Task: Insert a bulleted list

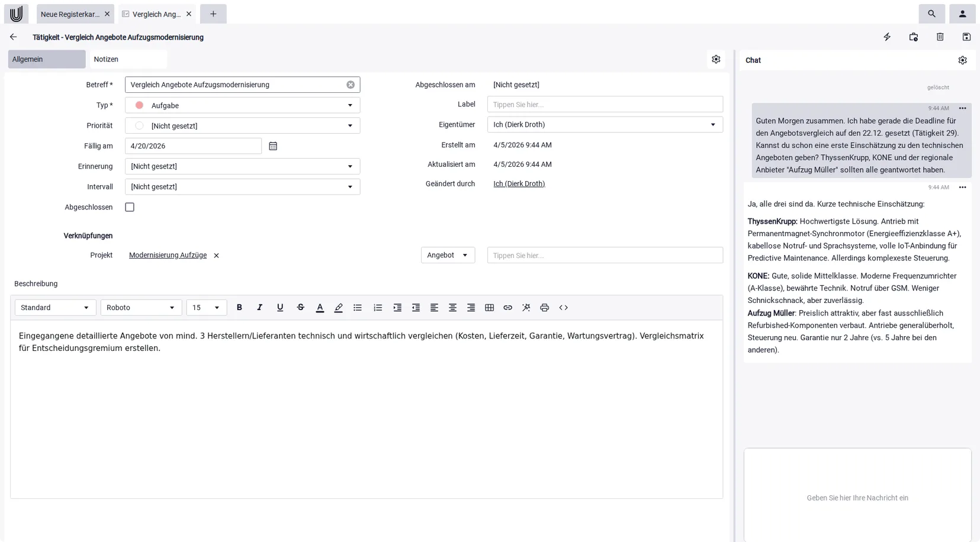Action: [358, 308]
